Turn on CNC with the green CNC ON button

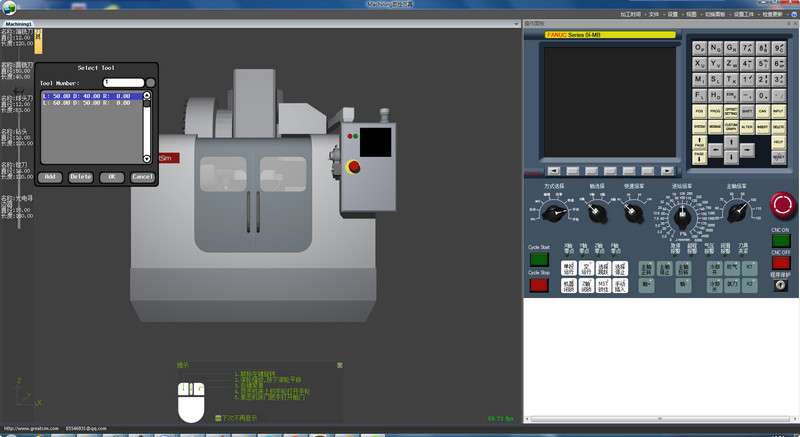click(x=780, y=242)
